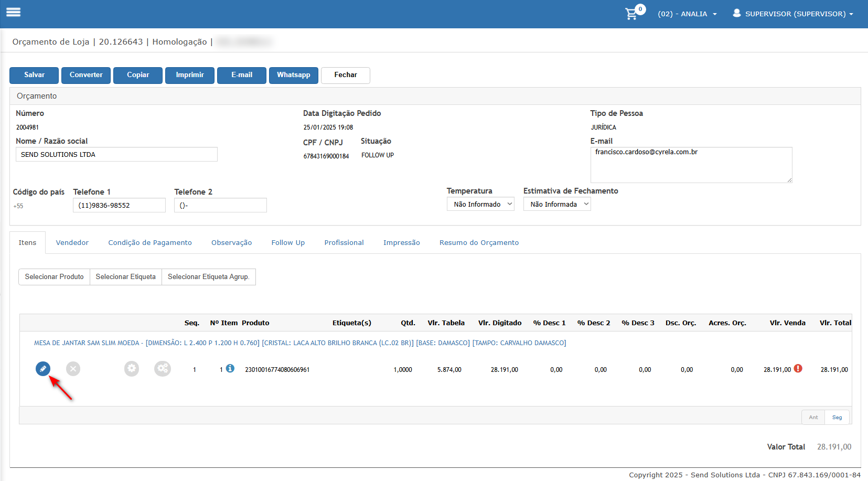Click the blue item info icon
868x481 pixels.
(x=230, y=369)
